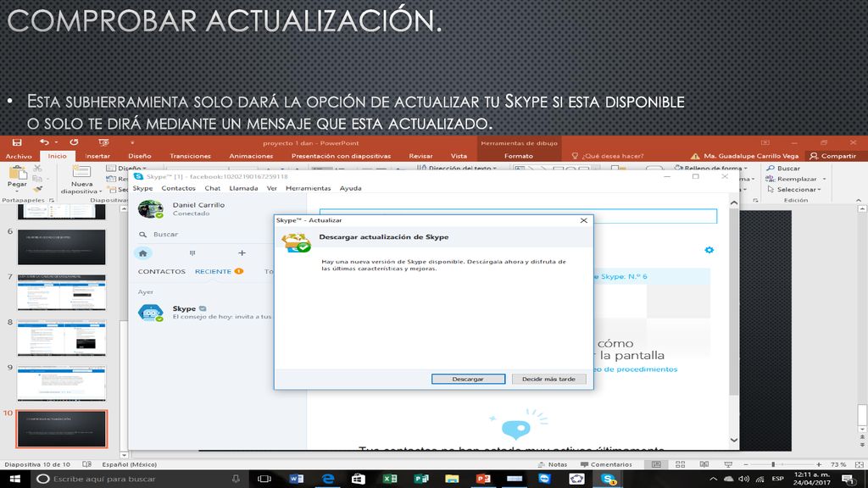868x488 pixels.
Task: Click the Decidir más tarde button
Action: click(548, 379)
